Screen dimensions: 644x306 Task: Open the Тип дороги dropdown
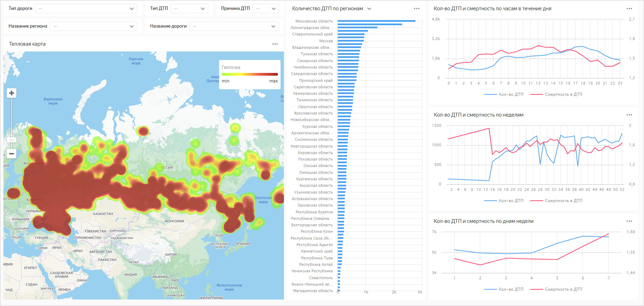coord(86,9)
